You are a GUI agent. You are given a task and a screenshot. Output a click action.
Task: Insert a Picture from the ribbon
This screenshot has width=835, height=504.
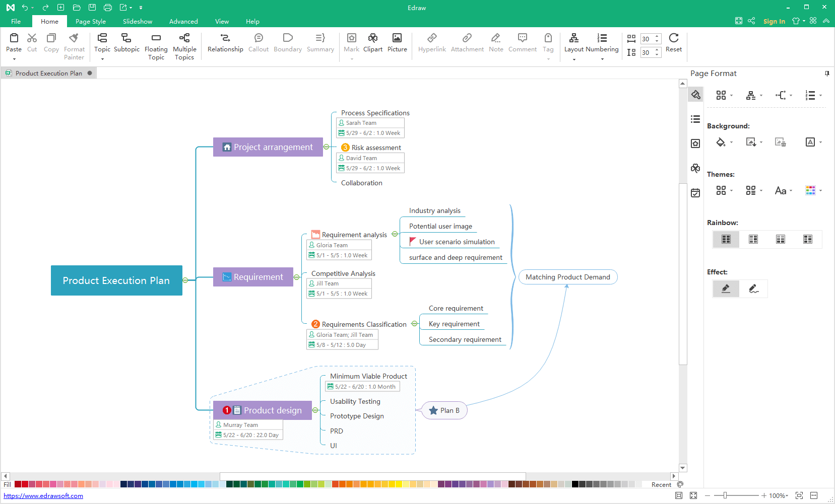click(397, 38)
